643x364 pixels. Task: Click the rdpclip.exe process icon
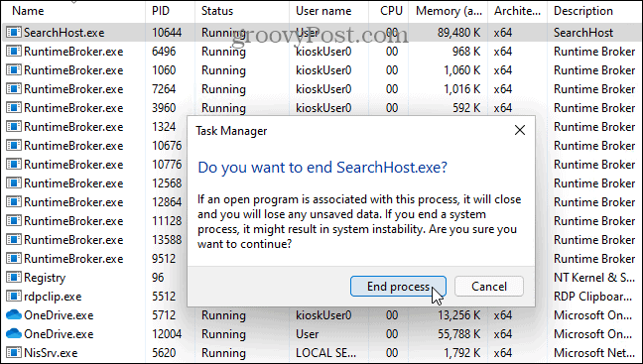tap(14, 297)
